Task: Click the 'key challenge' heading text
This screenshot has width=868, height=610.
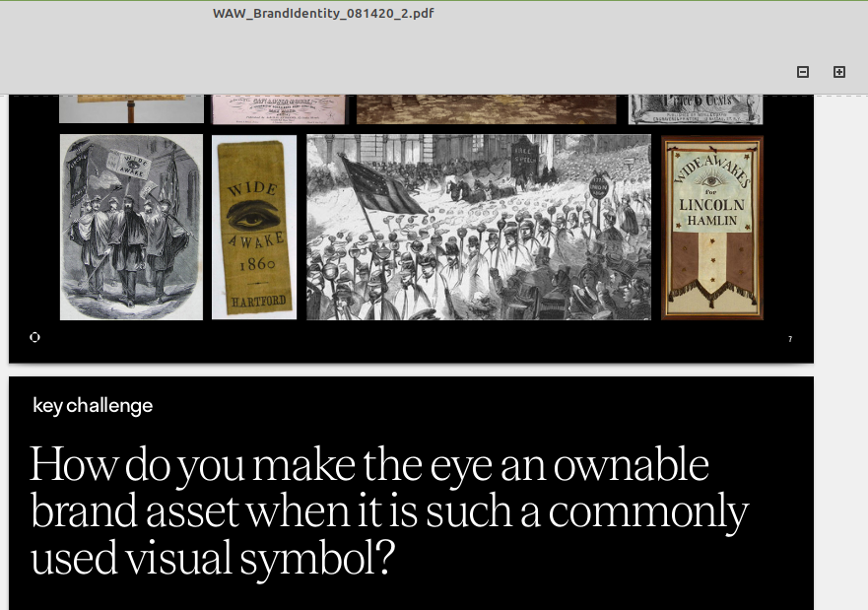Action: coord(93,406)
